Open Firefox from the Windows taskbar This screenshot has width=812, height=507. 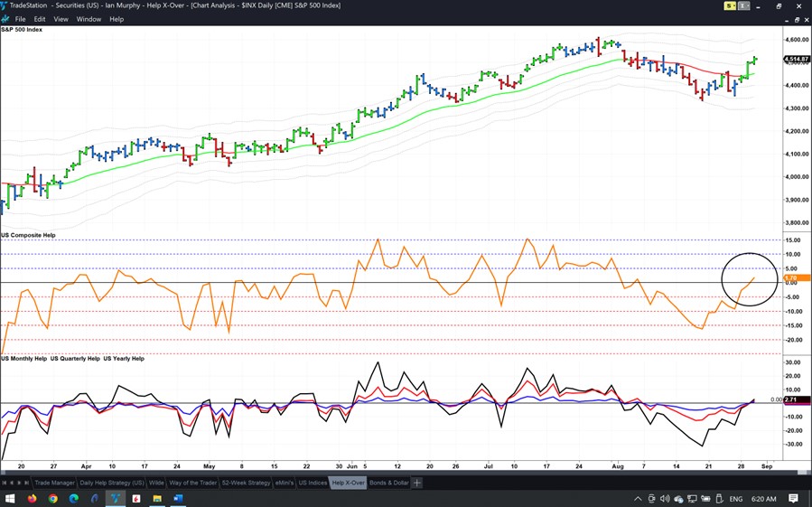pyautogui.click(x=33, y=498)
